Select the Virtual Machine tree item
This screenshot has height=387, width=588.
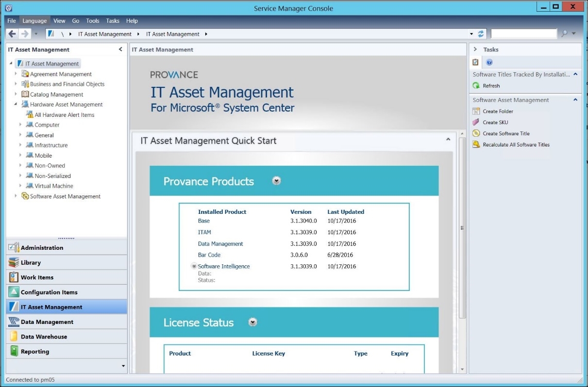[54, 186]
